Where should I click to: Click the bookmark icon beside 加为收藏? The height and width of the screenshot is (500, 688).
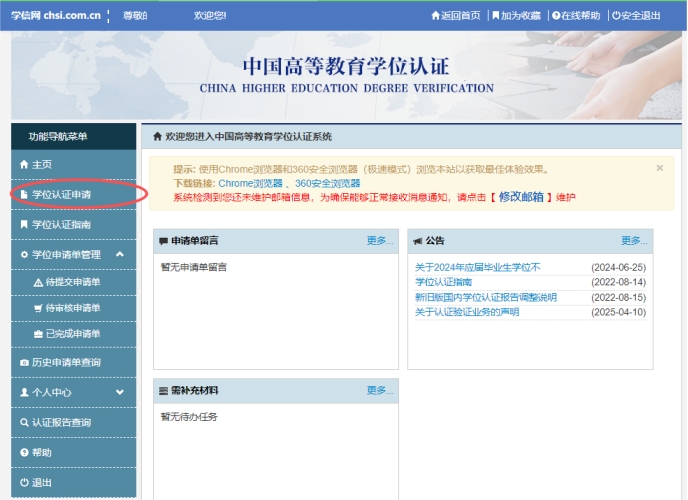[x=495, y=16]
